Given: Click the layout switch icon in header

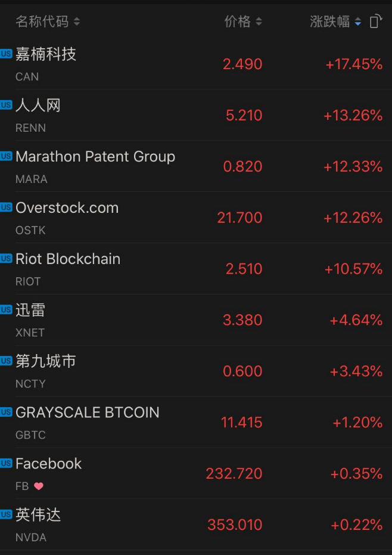Looking at the screenshot, I should pyautogui.click(x=375, y=22).
